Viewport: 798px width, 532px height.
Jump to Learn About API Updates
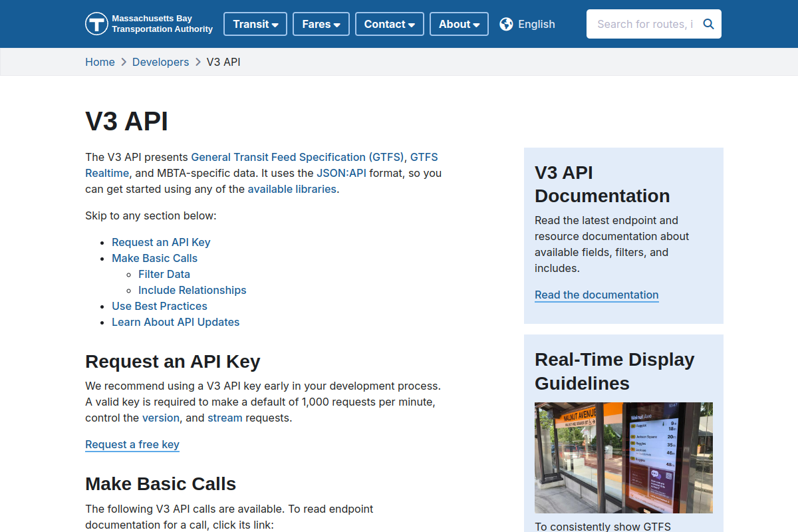coord(176,322)
